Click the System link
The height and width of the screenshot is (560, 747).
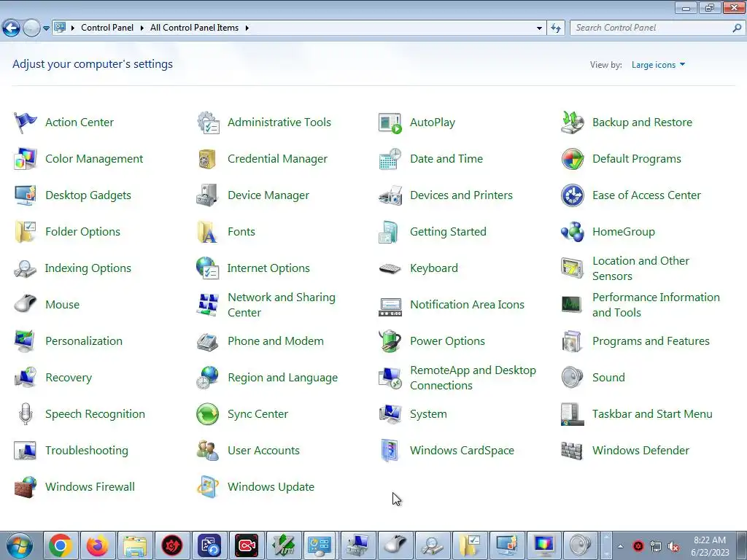point(429,414)
